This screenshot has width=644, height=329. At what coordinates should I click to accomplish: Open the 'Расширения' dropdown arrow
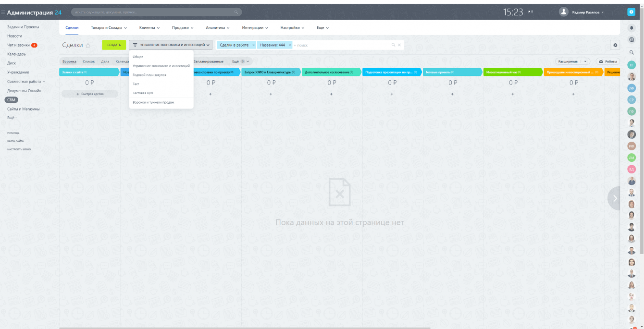click(585, 61)
